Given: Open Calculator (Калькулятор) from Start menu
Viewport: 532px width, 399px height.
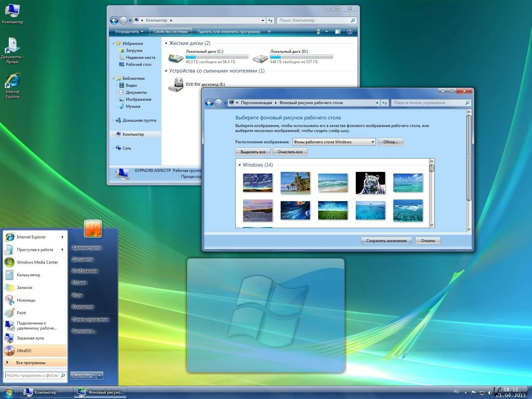Looking at the screenshot, I should click(35, 275).
